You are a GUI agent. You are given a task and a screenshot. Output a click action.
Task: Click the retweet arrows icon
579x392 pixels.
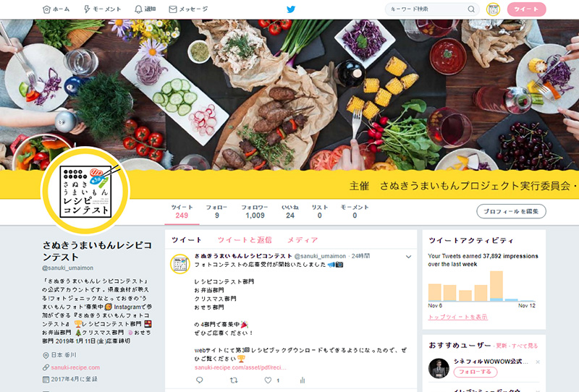click(234, 380)
